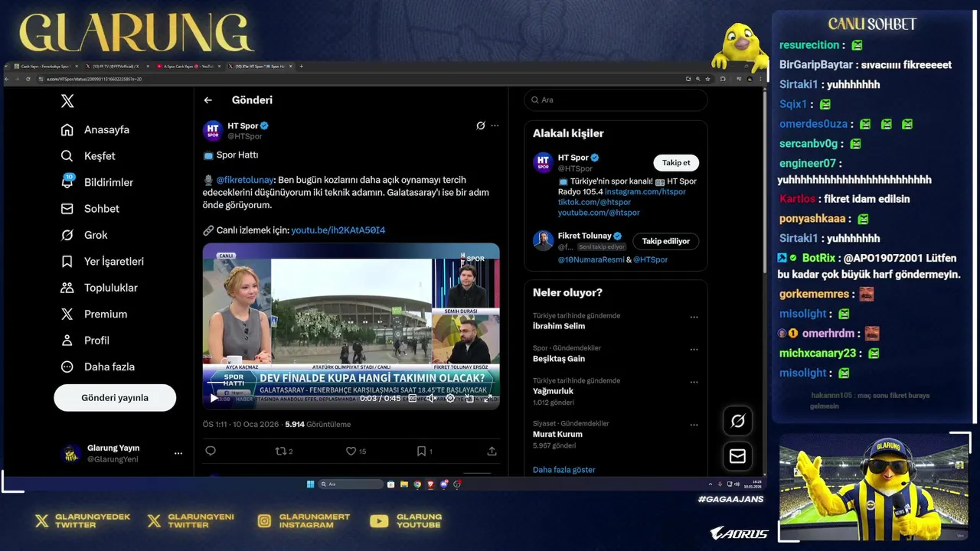Expand the Daha fazla menu
Image resolution: width=980 pixels, height=551 pixels.
(97, 367)
